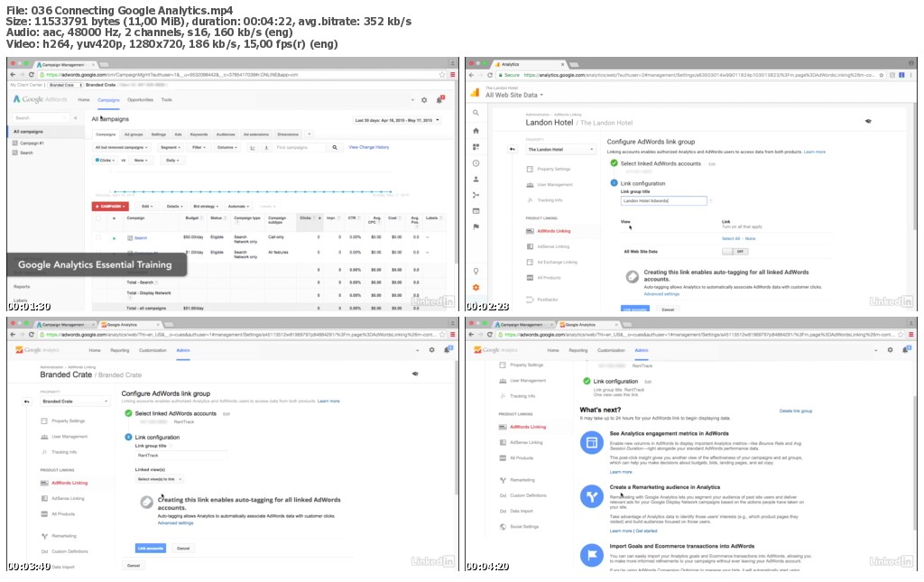Open the Home icon in the 00:02:28 Analytics sidebar
This screenshot has height=582, width=924.
476,131
